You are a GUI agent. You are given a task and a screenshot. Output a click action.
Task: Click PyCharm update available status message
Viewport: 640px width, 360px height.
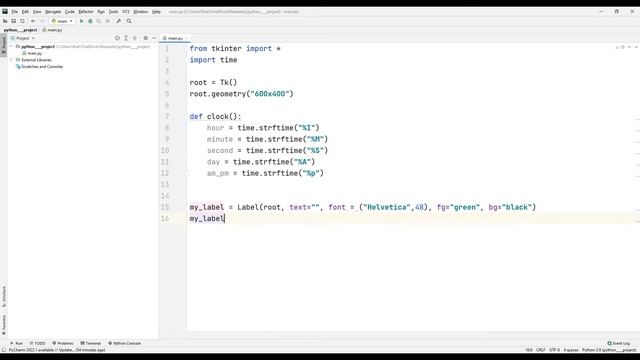[x=57, y=350]
